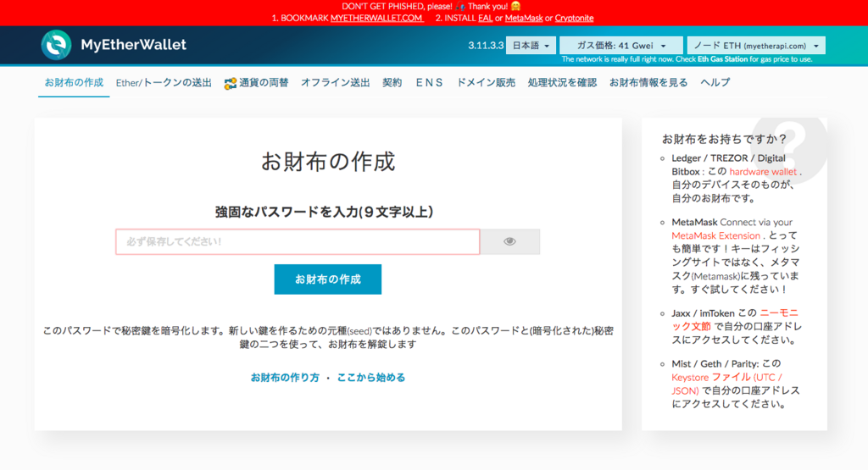This screenshot has width=868, height=470.
Task: Open the ENS tab
Action: click(x=429, y=83)
